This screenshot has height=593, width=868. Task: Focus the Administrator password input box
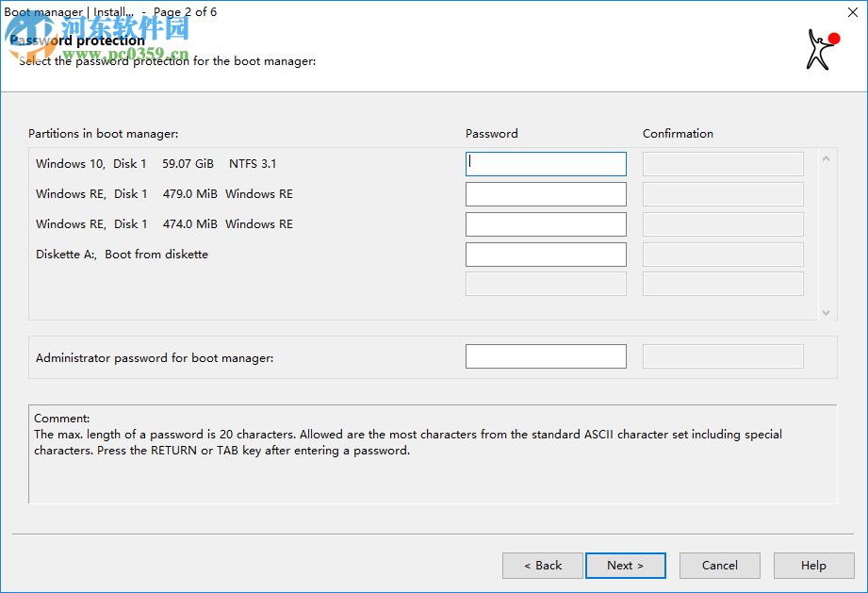(546, 356)
